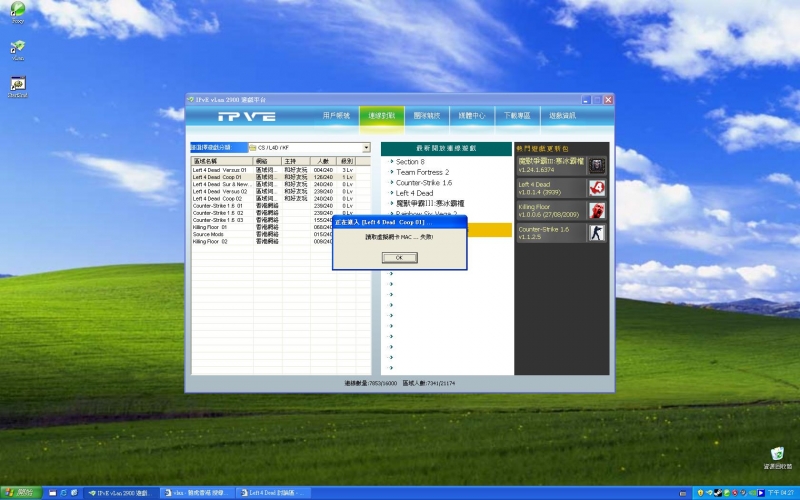
Task: Click the Counter-Strike 1.6 update icon
Action: click(596, 233)
